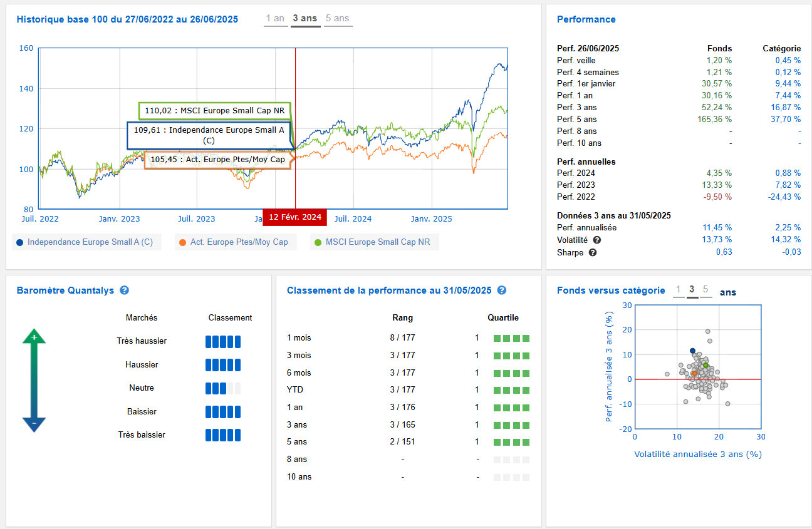This screenshot has height=529, width=812.
Task: Open help icon next to Baromètre Quantalys
Action: [x=124, y=290]
